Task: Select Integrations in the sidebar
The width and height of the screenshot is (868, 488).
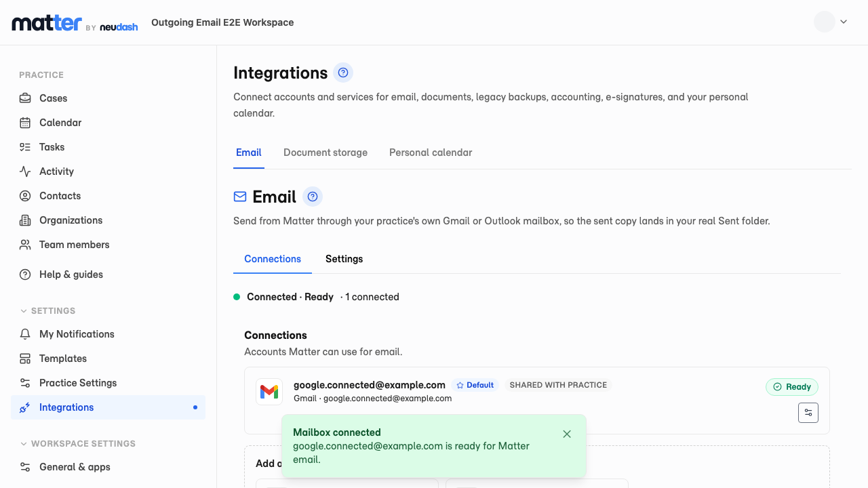Action: tap(108, 407)
